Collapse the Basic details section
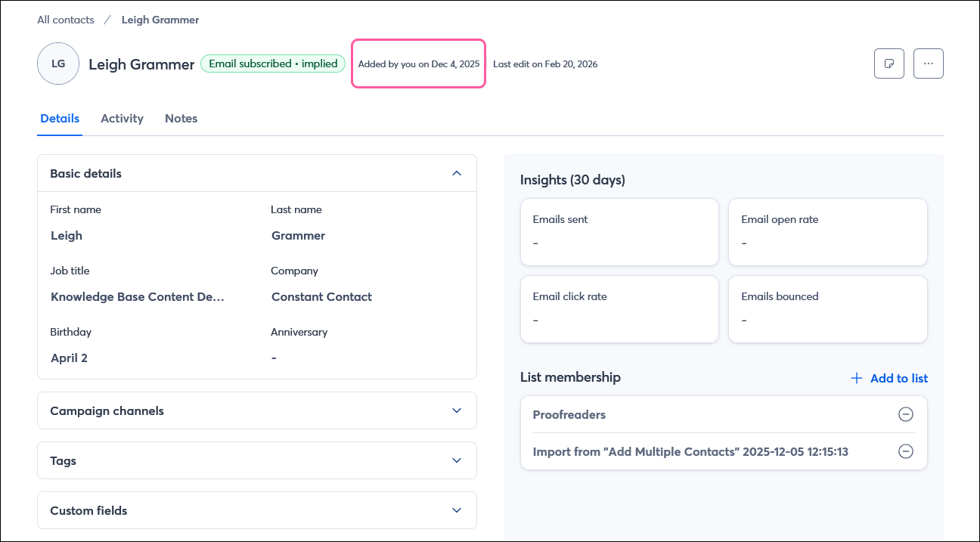This screenshot has width=980, height=542. tap(457, 173)
